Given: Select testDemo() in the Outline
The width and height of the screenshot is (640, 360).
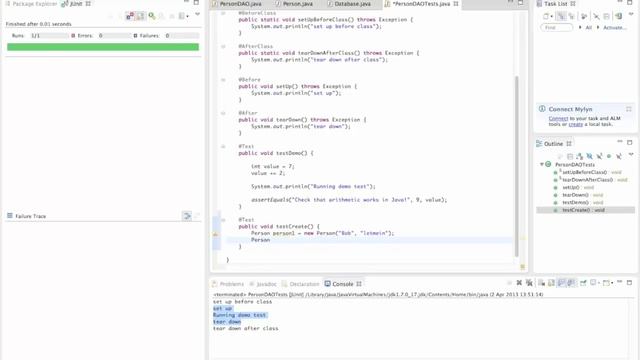Looking at the screenshot, I should coord(576,202).
